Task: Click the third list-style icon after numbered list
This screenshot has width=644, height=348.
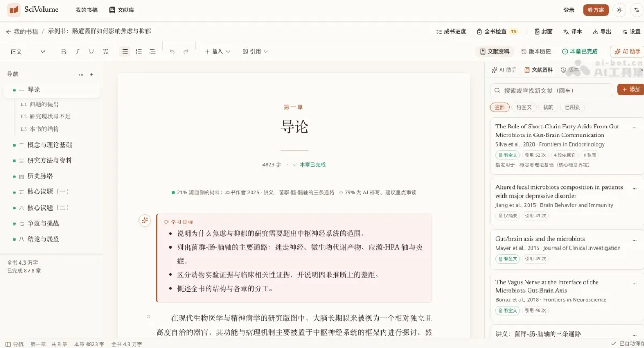Action: point(152,52)
